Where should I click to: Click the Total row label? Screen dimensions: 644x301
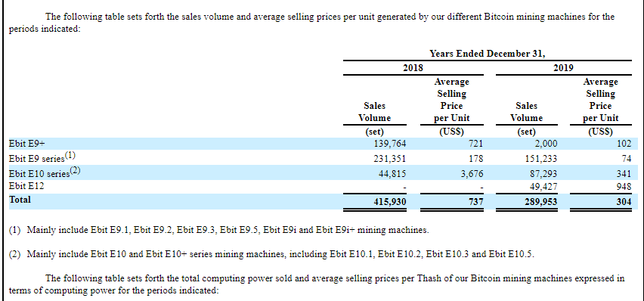[20, 200]
